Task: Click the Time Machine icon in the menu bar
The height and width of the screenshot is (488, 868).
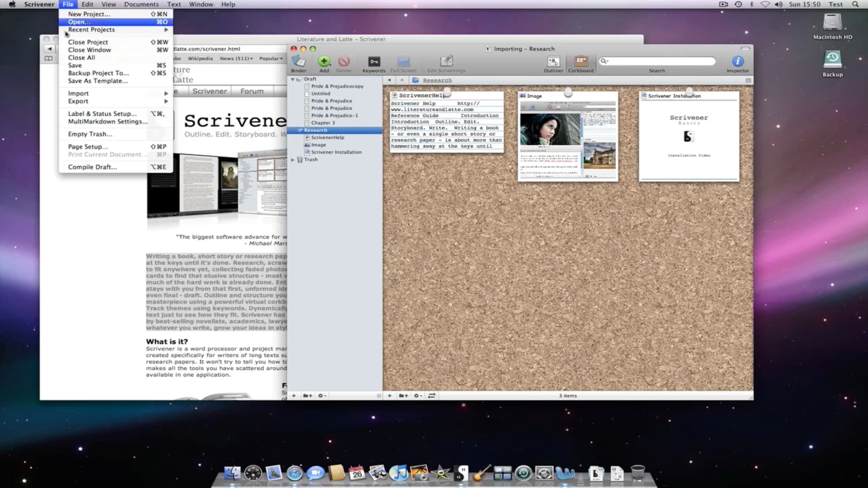Action: tap(738, 4)
